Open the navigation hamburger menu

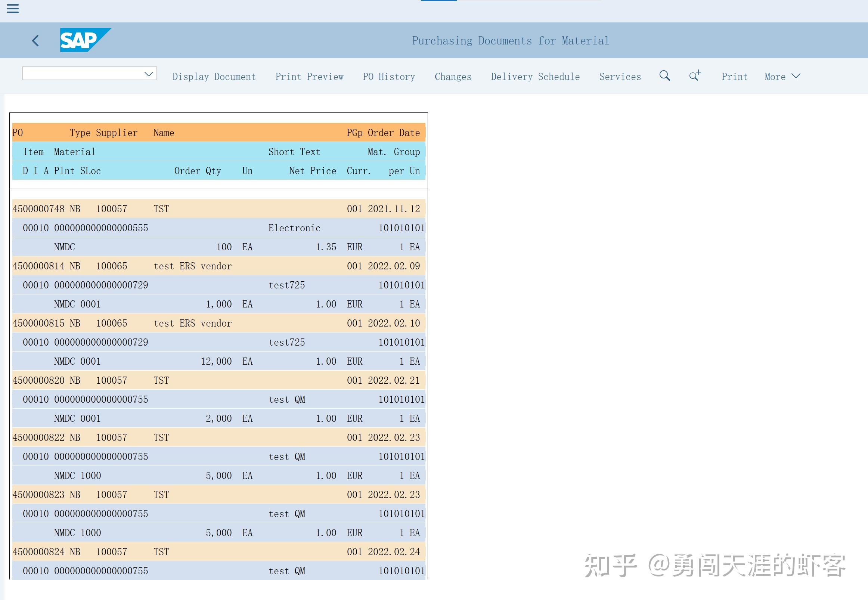[x=12, y=9]
